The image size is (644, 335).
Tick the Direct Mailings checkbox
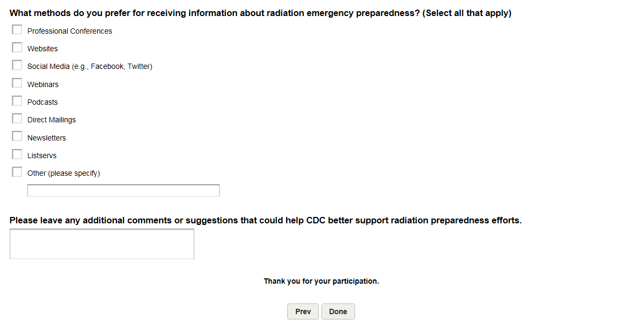pyautogui.click(x=17, y=119)
